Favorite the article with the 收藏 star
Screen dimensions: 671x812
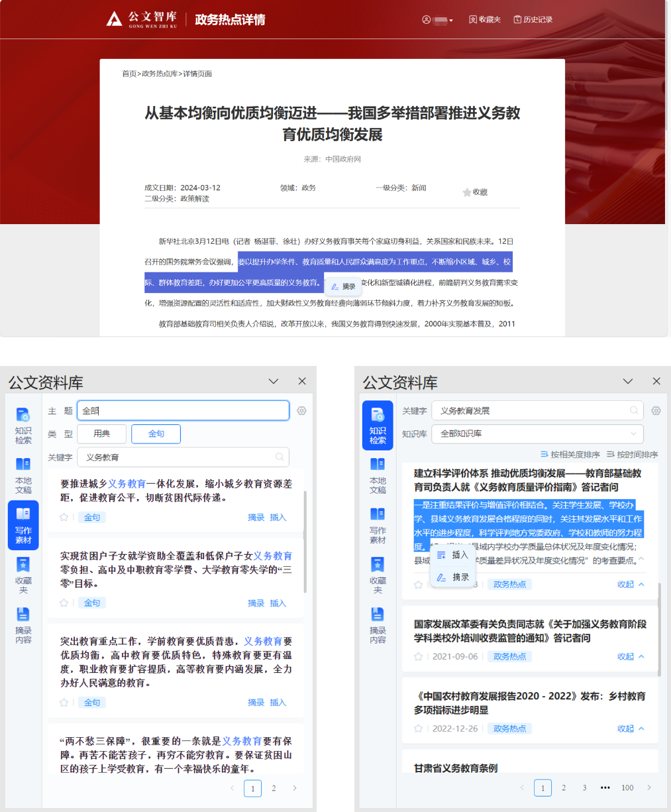pyautogui.click(x=475, y=192)
